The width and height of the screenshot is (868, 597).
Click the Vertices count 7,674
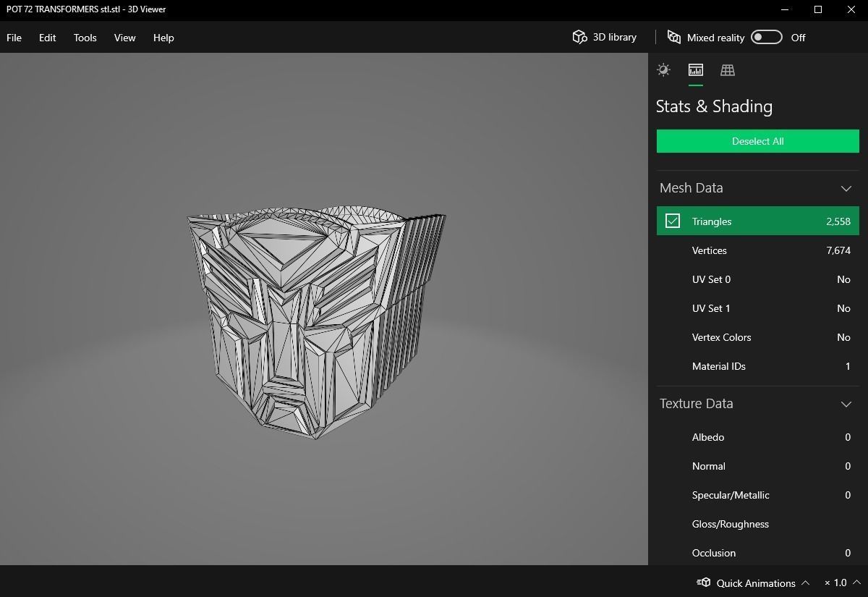point(838,250)
